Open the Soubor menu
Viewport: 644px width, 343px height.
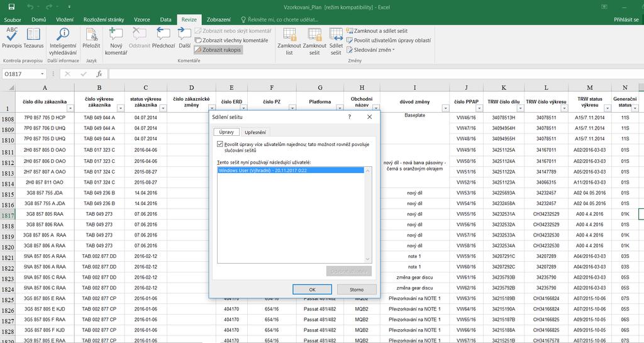coord(13,20)
